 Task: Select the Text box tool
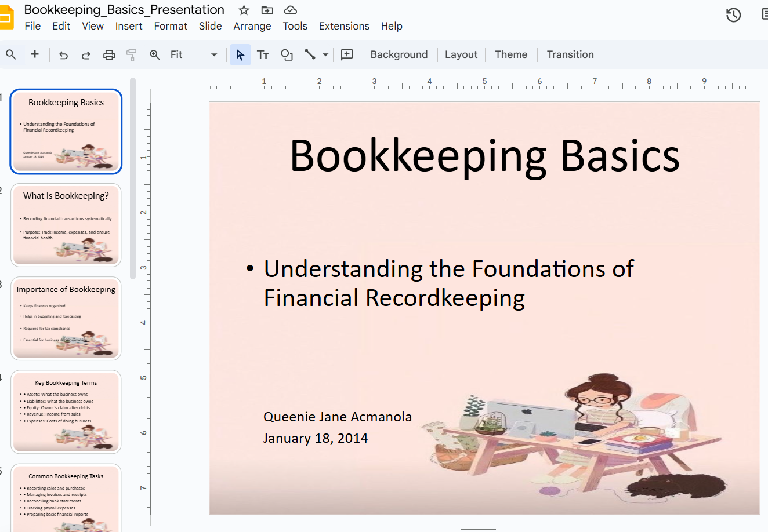(263, 54)
